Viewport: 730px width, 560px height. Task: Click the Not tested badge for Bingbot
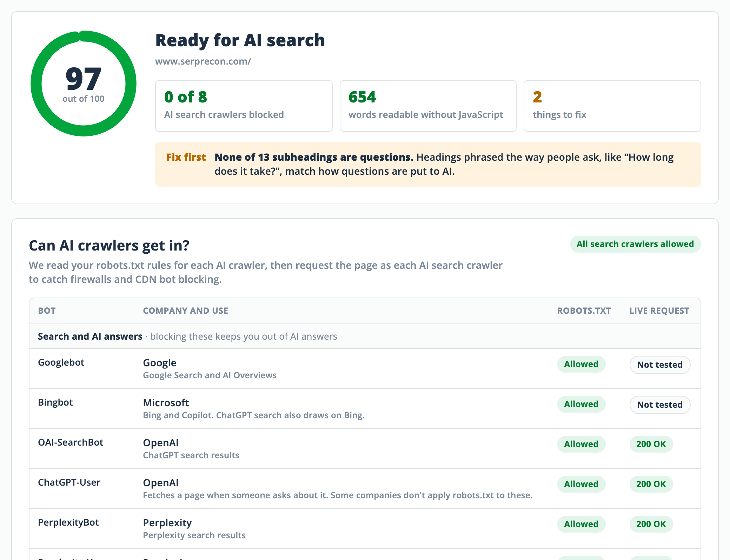coord(660,405)
